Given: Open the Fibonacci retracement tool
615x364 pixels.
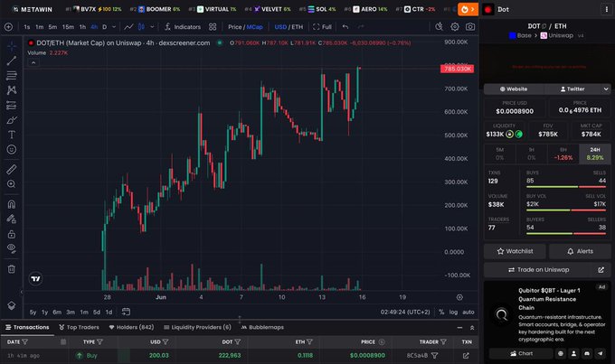Looking at the screenshot, I should coord(12,75).
